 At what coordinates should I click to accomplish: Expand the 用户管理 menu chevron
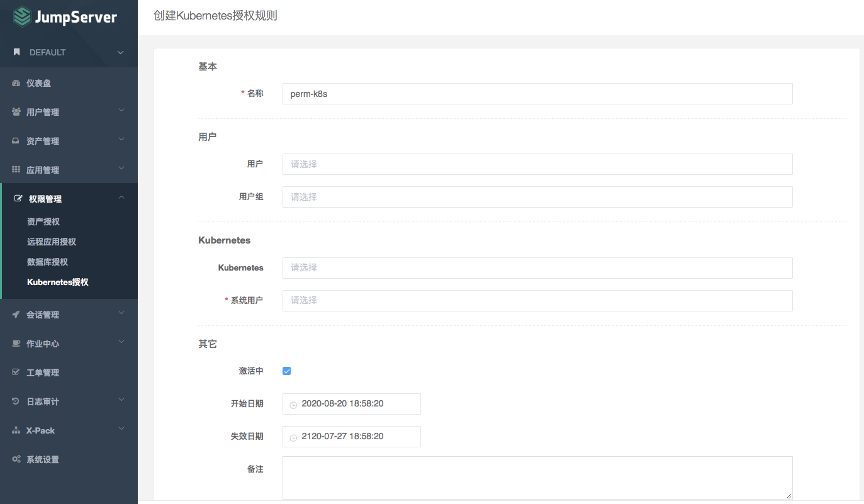pos(121,111)
